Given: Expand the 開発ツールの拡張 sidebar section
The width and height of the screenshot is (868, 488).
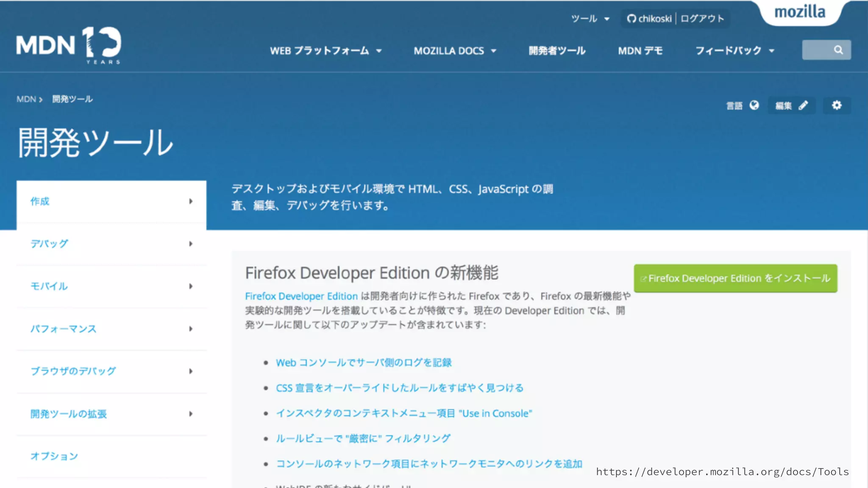Looking at the screenshot, I should point(111,414).
